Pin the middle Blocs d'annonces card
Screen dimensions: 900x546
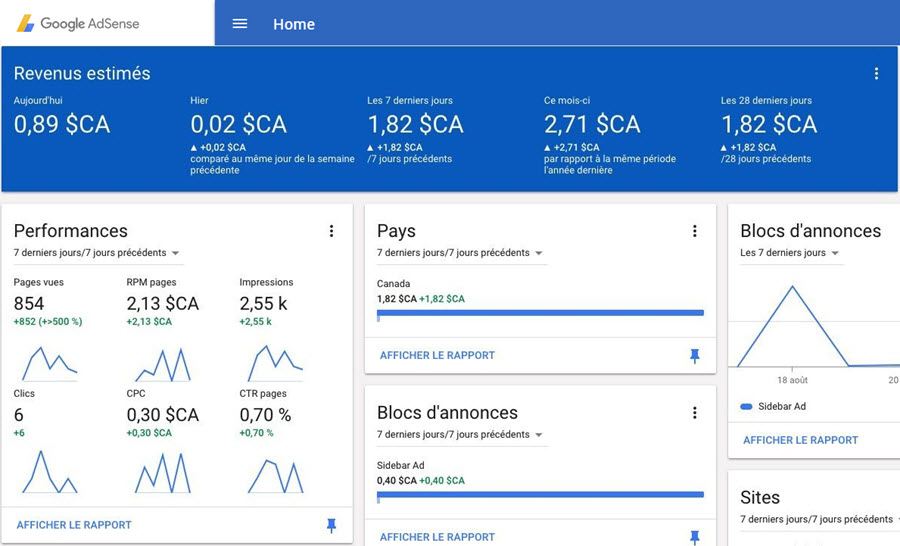coord(695,537)
